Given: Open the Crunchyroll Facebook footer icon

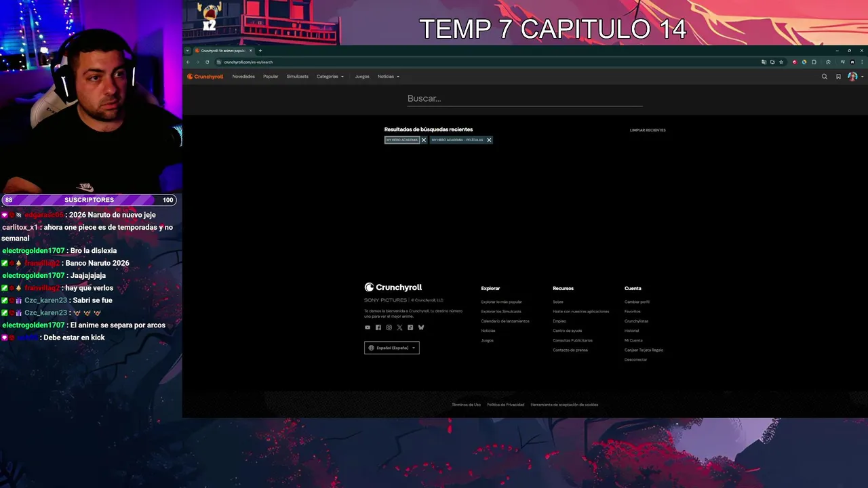Looking at the screenshot, I should tap(378, 327).
